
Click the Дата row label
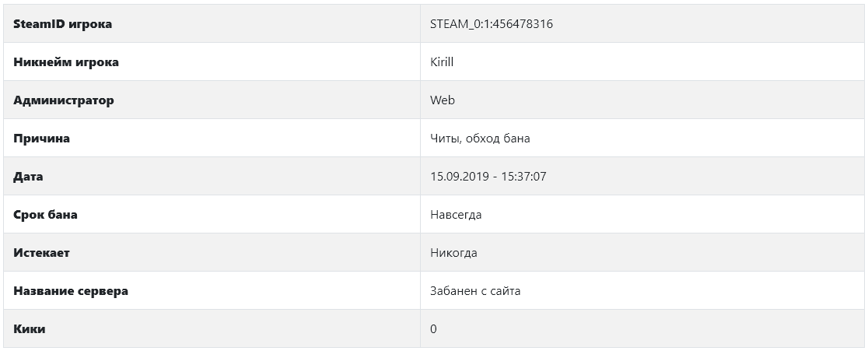coord(28,177)
